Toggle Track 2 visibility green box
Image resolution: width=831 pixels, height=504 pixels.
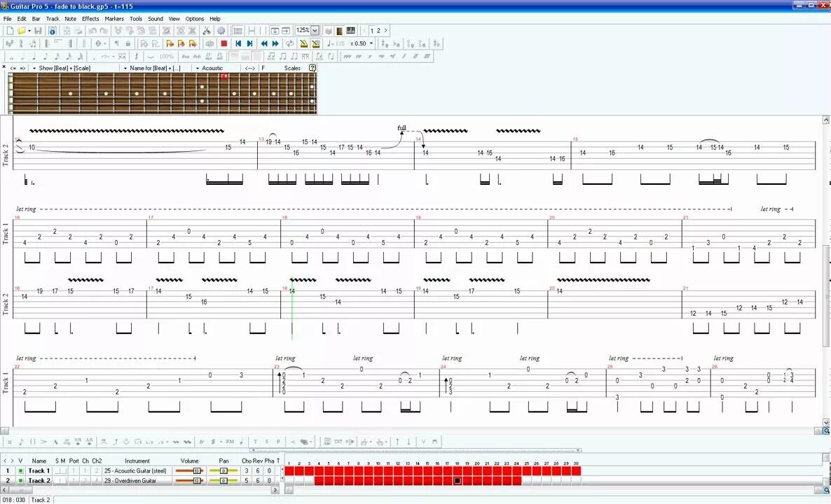tap(20, 481)
